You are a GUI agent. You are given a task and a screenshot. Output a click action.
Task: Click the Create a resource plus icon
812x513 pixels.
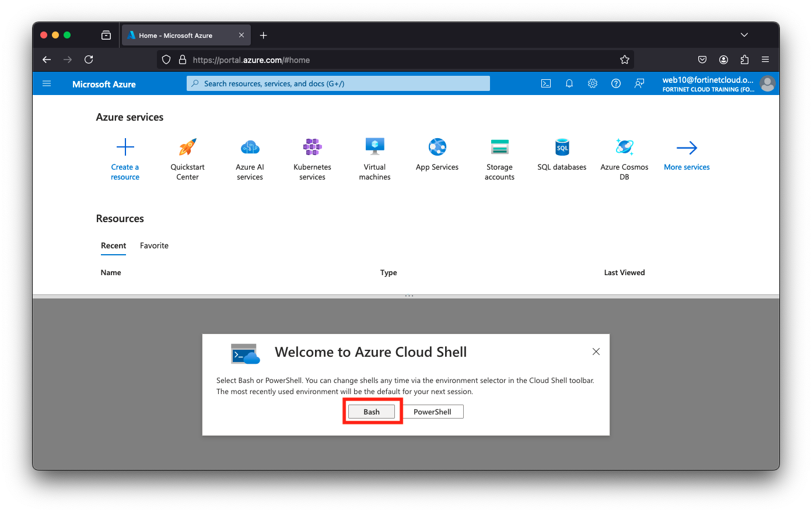coord(125,147)
